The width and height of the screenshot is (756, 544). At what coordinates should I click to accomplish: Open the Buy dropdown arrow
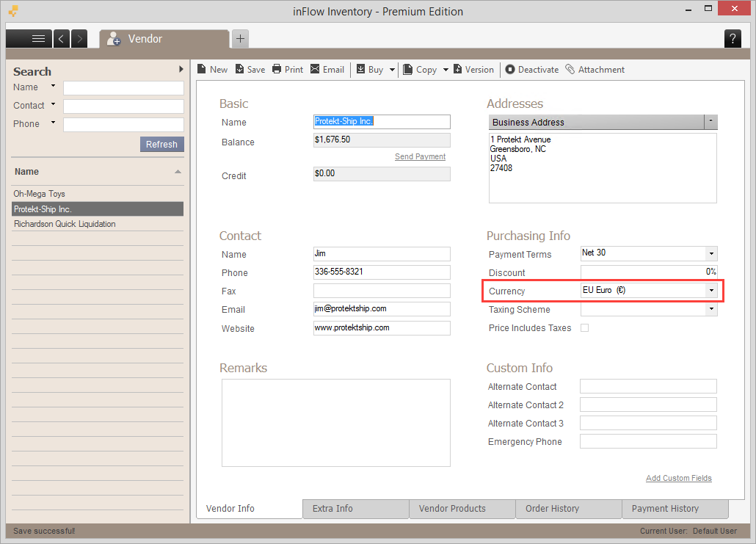pyautogui.click(x=392, y=70)
